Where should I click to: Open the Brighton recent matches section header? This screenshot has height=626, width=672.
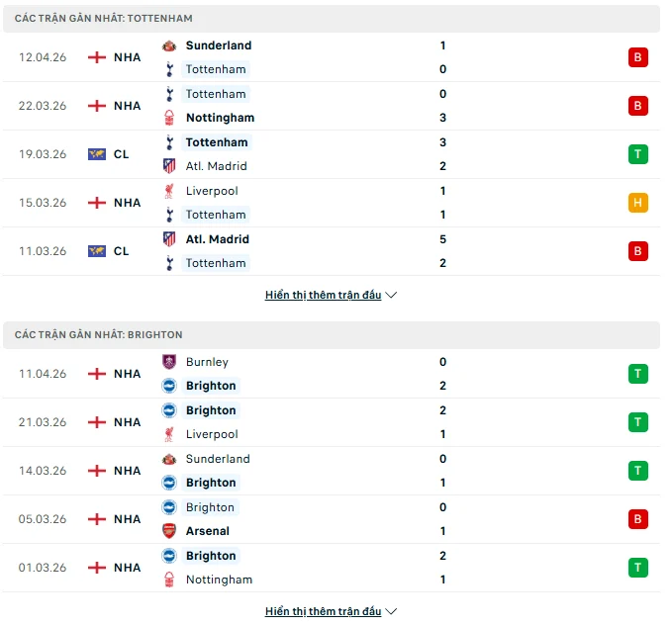pyautogui.click(x=99, y=334)
